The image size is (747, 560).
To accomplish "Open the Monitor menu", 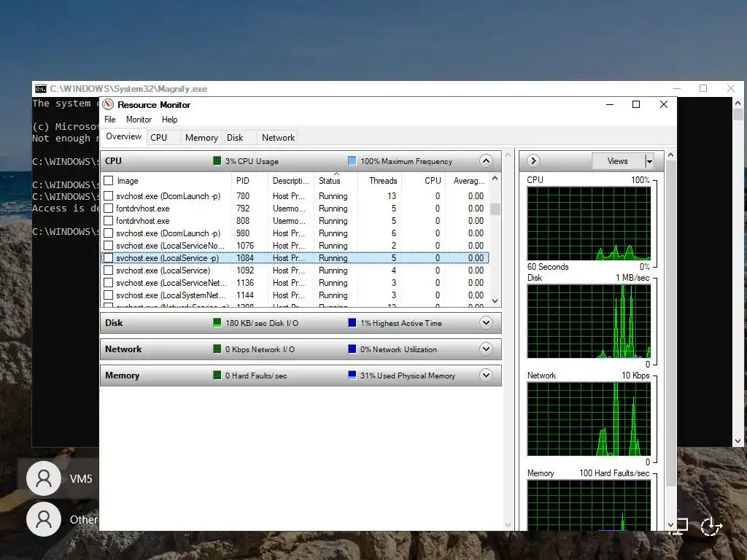I will (139, 120).
